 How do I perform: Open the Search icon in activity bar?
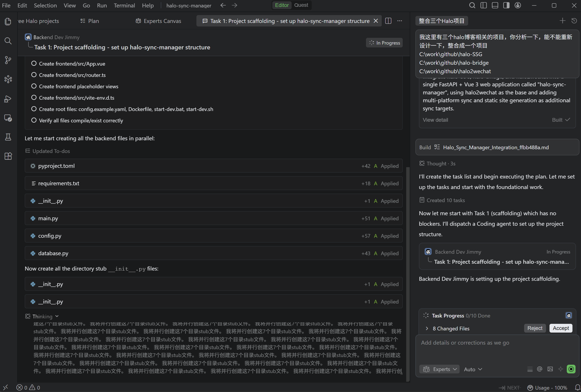(8, 41)
